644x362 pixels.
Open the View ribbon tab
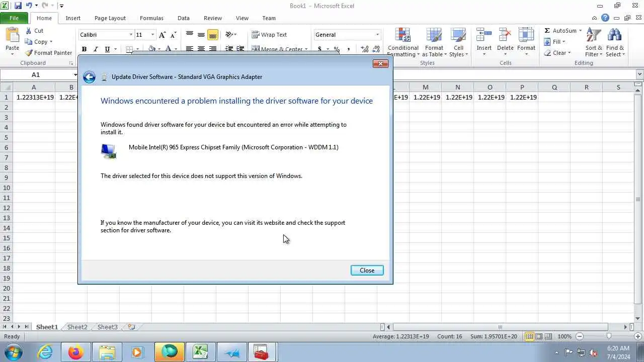(242, 18)
